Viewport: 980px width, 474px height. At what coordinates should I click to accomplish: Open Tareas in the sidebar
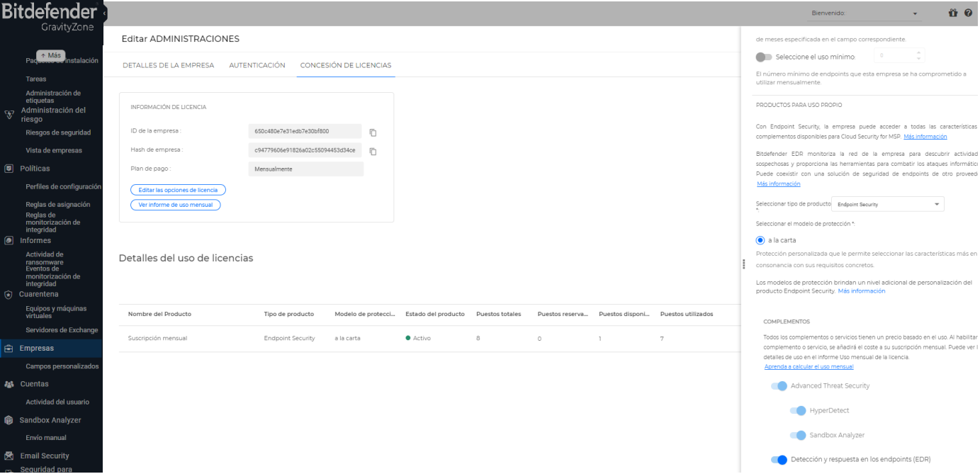click(36, 79)
